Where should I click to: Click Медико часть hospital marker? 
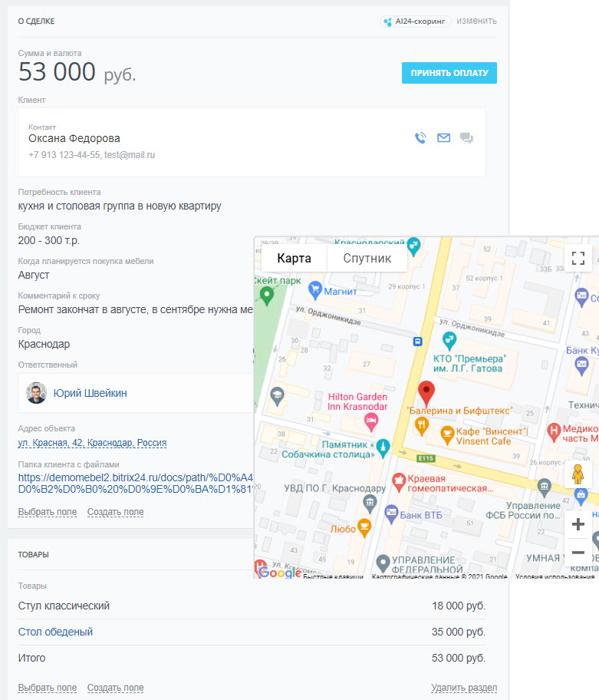(554, 432)
